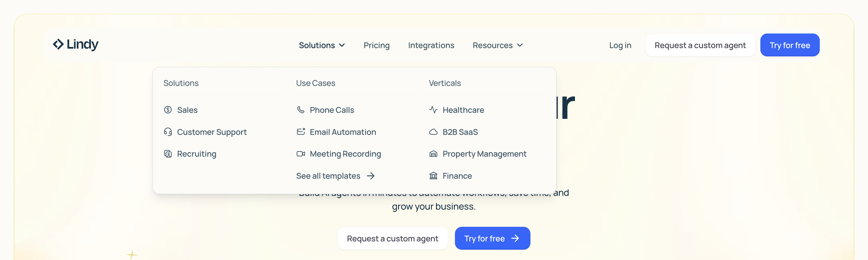Click the Log in link
Image resolution: width=868 pixels, height=260 pixels.
click(620, 45)
